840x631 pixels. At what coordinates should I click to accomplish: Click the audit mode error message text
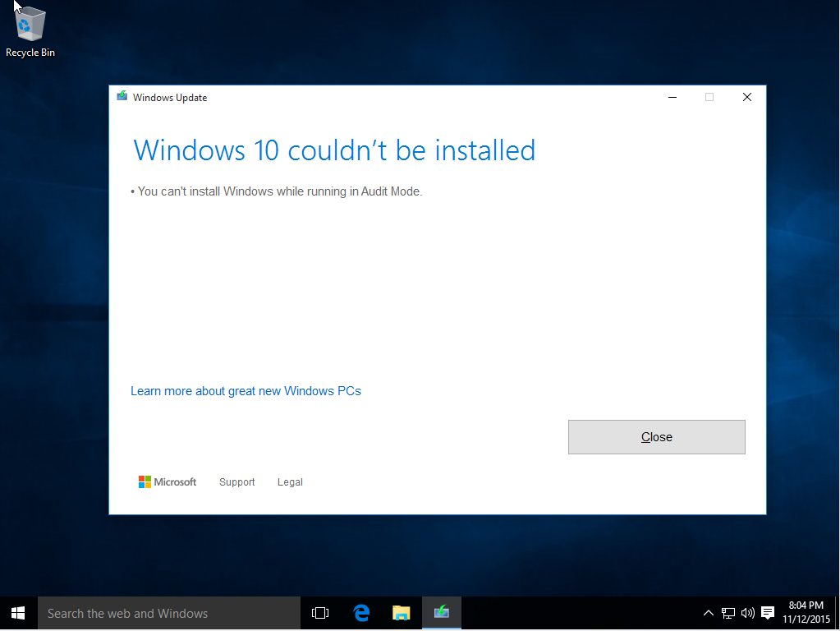[277, 191]
